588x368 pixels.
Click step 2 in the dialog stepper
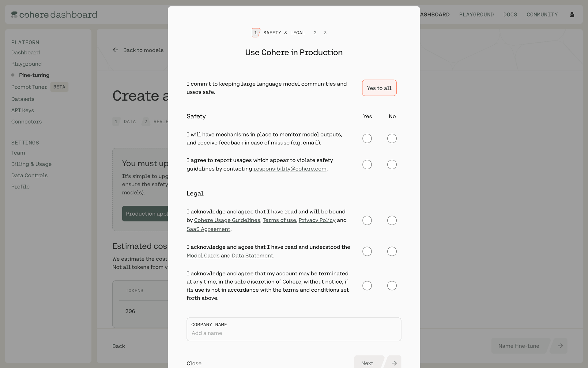[x=315, y=33]
